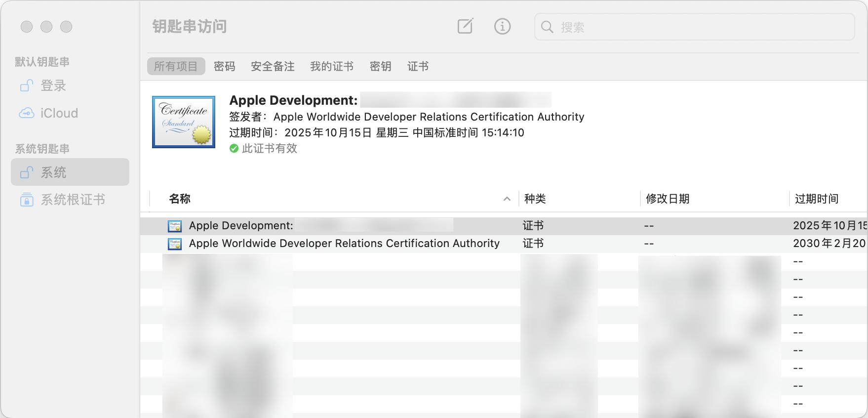Sort by the 过期时间 column header
This screenshot has width=868, height=418.
click(x=817, y=199)
